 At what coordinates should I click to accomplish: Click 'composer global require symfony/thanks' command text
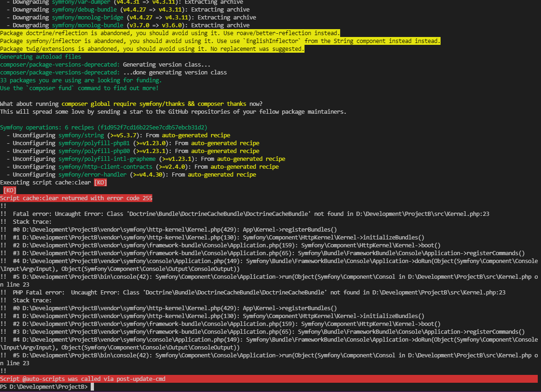(123, 104)
